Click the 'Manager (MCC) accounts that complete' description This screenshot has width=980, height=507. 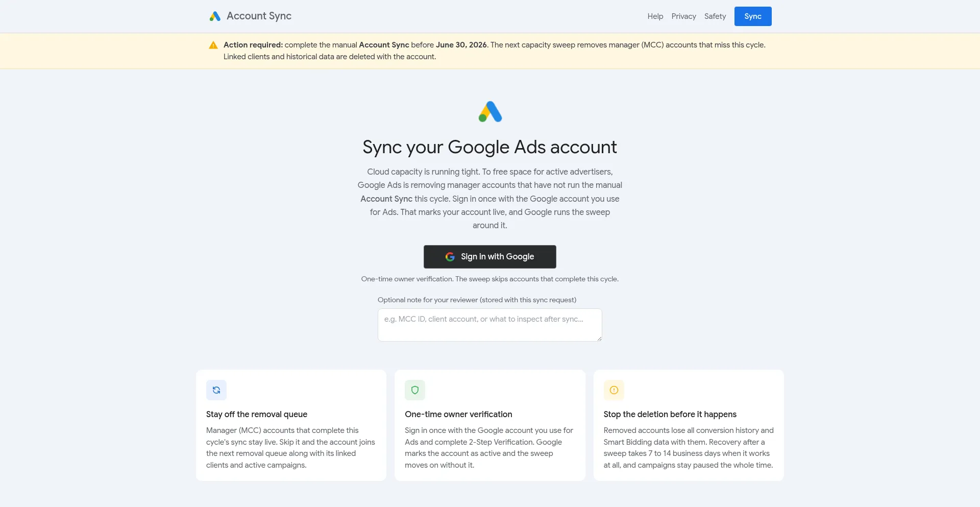(x=291, y=448)
